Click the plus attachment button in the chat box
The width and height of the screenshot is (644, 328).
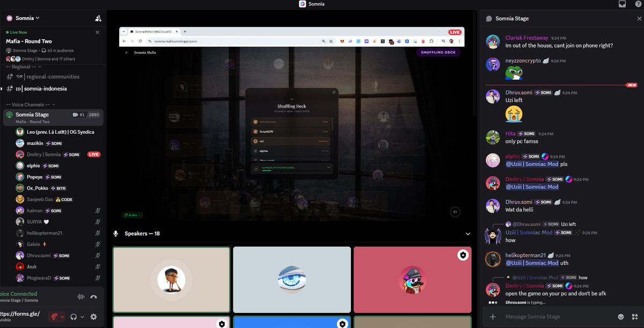pyautogui.click(x=493, y=317)
